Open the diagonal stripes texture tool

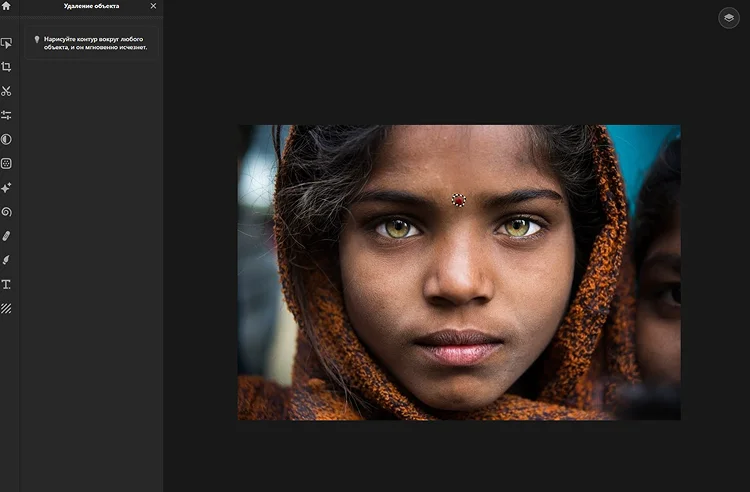(x=6, y=308)
